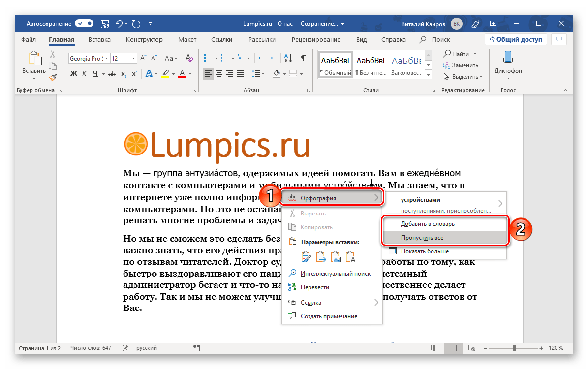Click the strikethrough text icon
The height and width of the screenshot is (369, 588).
[112, 74]
